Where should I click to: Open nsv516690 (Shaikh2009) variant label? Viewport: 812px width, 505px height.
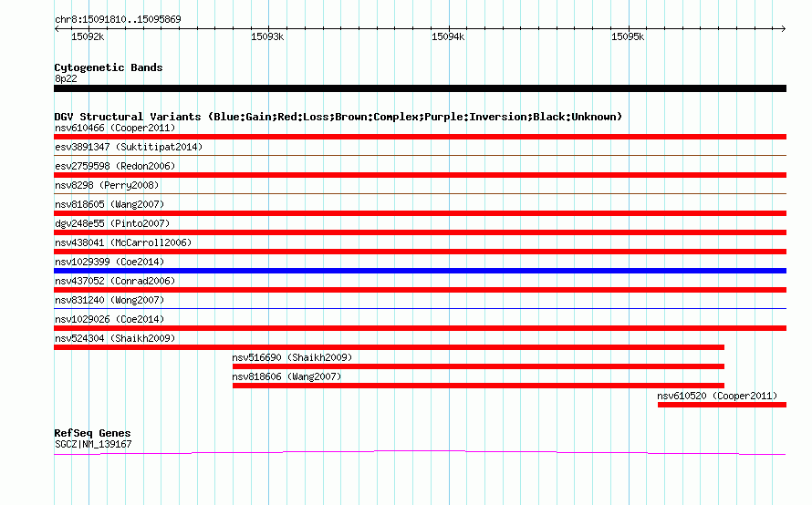[292, 357]
